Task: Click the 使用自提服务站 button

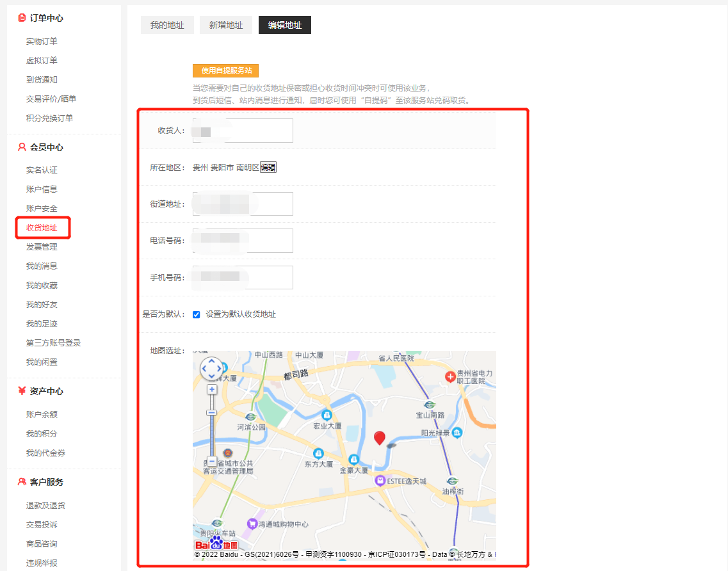Action: (x=225, y=70)
